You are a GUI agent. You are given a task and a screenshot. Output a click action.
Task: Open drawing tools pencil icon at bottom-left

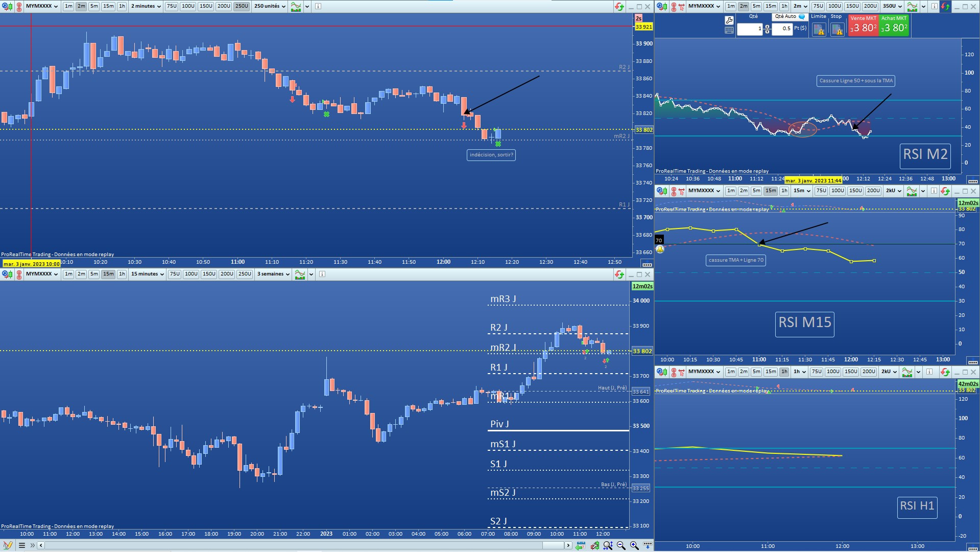pos(7,546)
